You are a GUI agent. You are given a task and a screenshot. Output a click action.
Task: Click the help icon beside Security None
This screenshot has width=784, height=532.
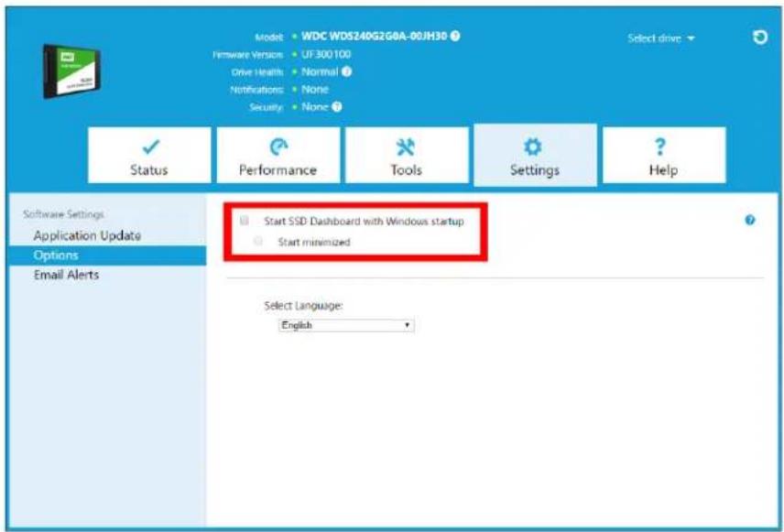point(337,107)
